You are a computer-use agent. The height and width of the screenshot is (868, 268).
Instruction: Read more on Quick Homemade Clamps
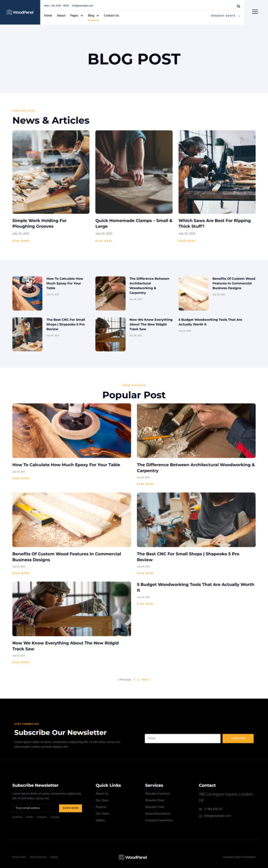click(x=104, y=241)
